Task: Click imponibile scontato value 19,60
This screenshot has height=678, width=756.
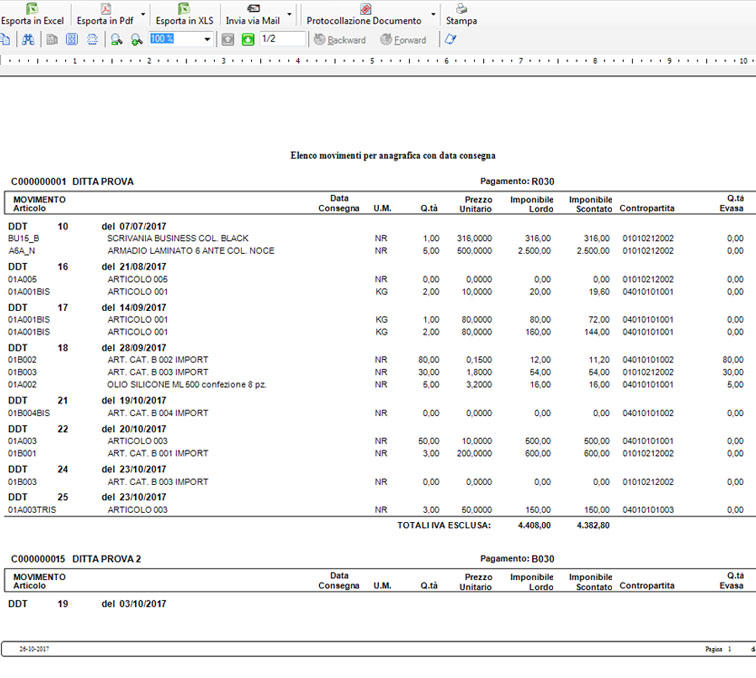Action: 599,292
